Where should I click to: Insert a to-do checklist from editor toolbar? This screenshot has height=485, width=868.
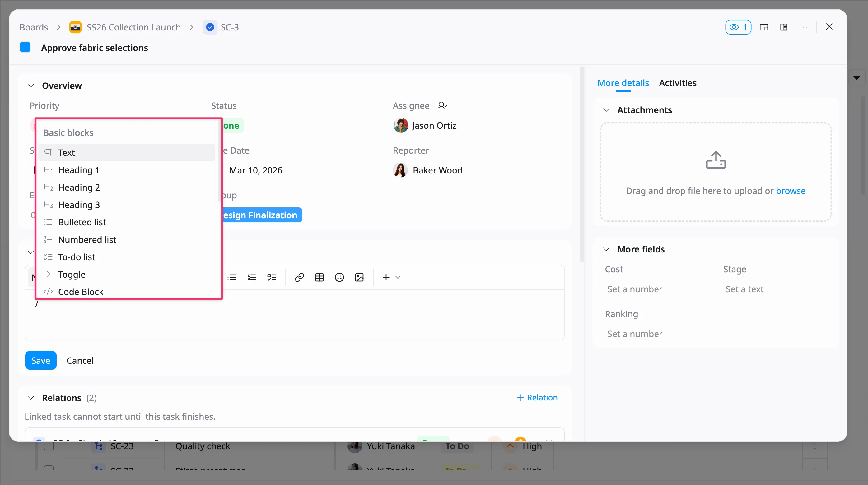click(272, 277)
